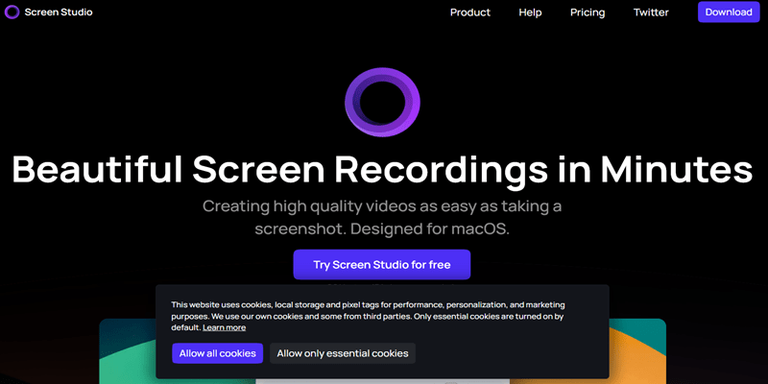768x384 pixels.
Task: Open the Twitter link in navigation
Action: coord(651,13)
